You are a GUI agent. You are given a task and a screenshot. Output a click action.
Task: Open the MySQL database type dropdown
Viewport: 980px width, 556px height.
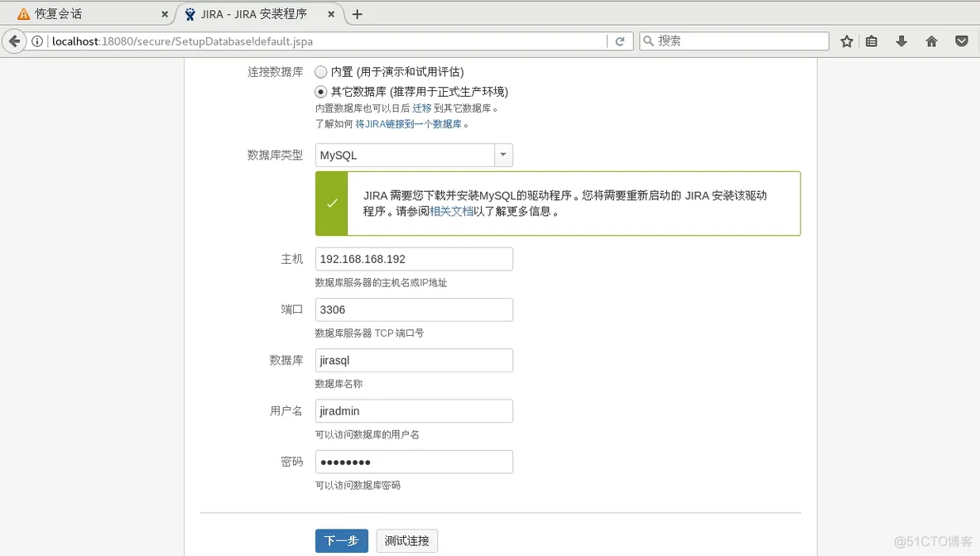click(x=414, y=155)
